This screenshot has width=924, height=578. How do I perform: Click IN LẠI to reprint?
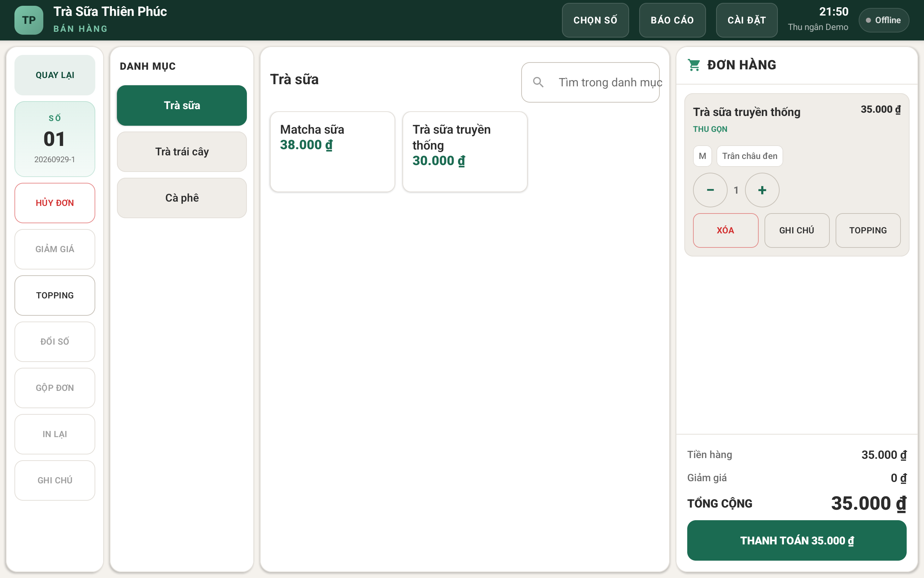(55, 434)
